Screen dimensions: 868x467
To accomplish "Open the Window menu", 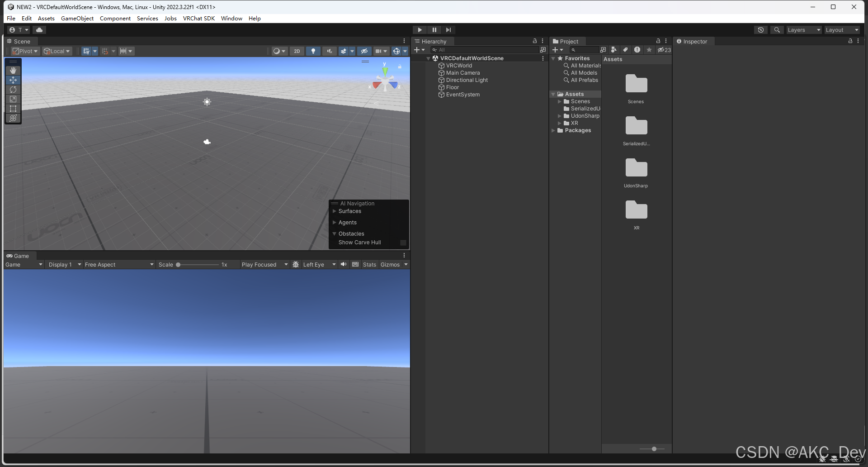I will tap(231, 19).
